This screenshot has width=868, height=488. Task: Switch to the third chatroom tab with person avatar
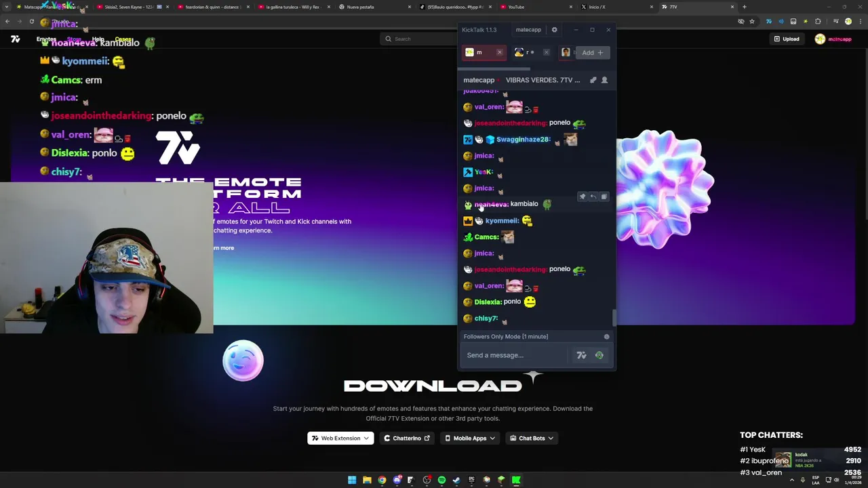coord(567,52)
